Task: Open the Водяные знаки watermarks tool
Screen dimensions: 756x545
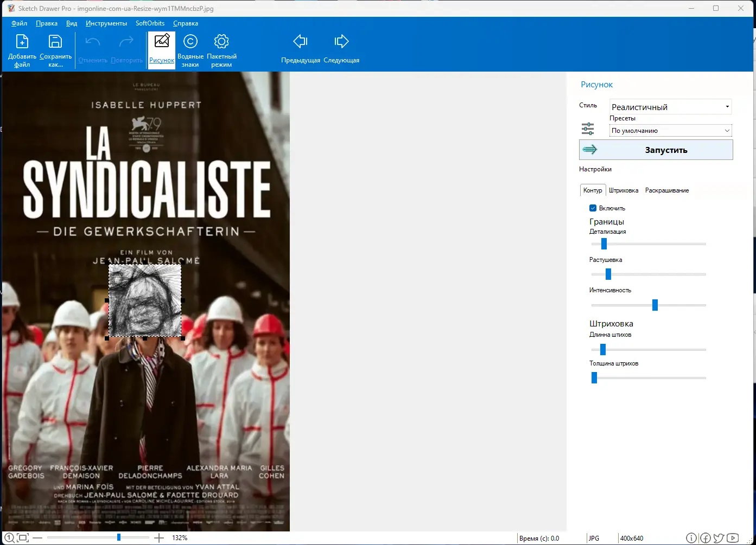Action: point(190,50)
